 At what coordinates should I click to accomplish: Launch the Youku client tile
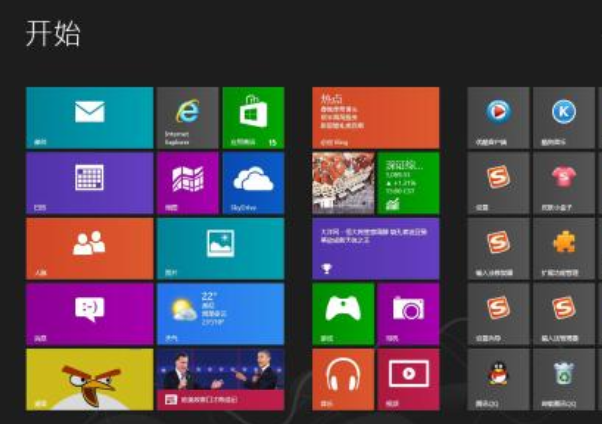(x=498, y=118)
